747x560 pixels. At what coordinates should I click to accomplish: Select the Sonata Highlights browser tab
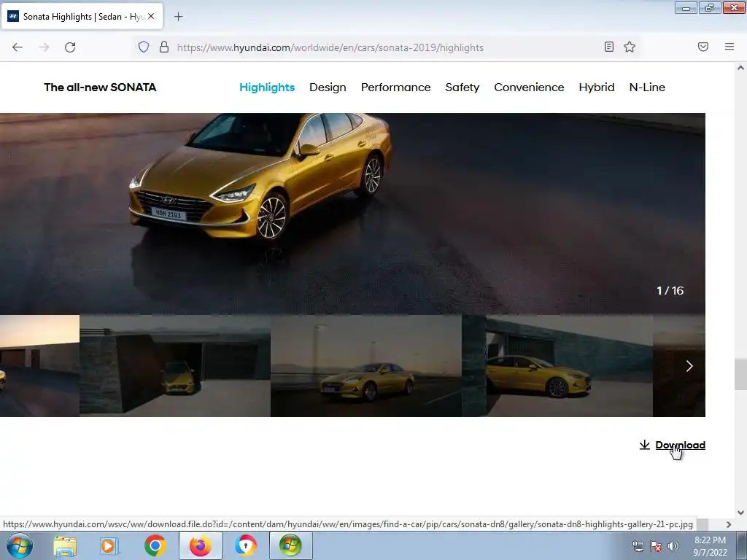coord(82,17)
